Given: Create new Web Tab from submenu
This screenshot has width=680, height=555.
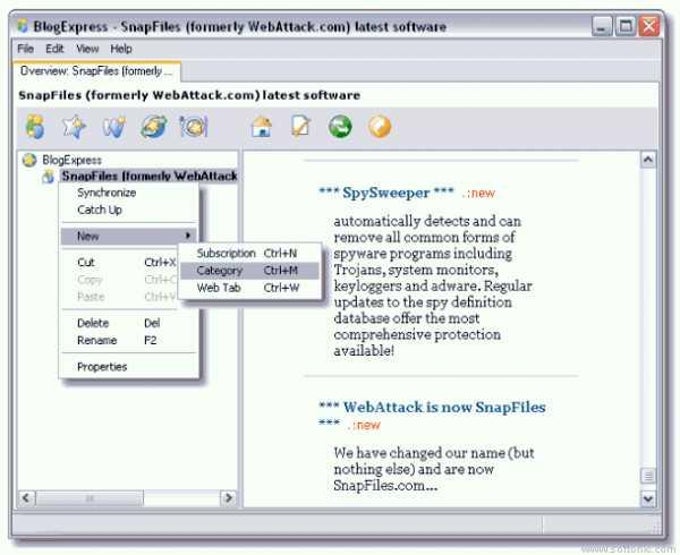Looking at the screenshot, I should click(x=249, y=288).
